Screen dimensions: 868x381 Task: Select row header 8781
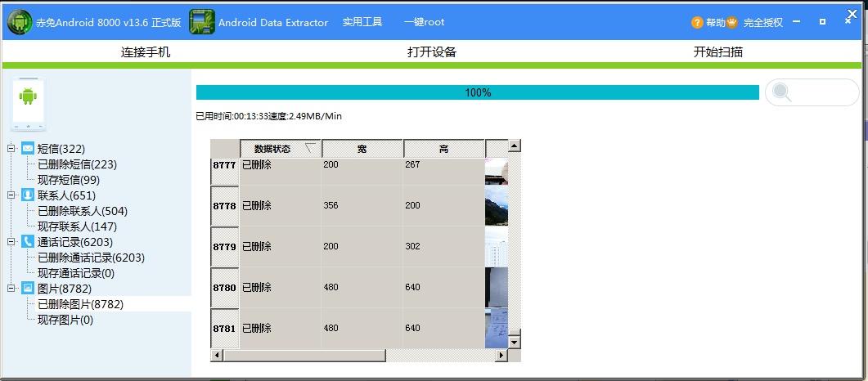pyautogui.click(x=224, y=329)
